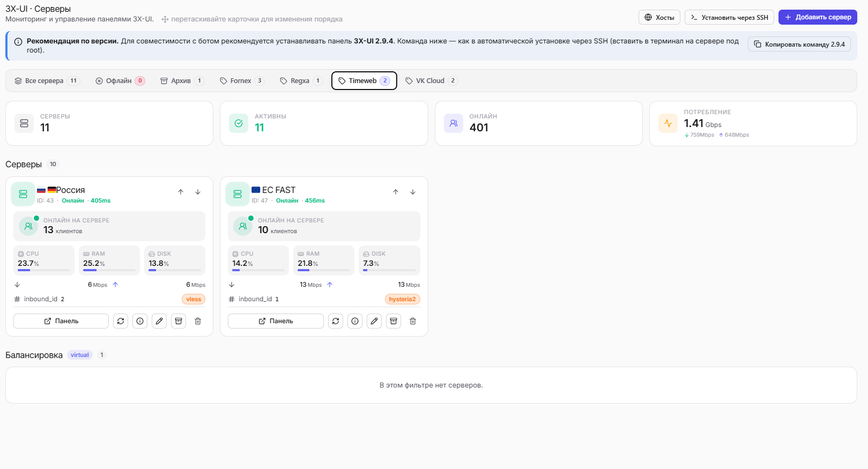Click Установить через SSH button
868x469 pixels.
(x=729, y=17)
